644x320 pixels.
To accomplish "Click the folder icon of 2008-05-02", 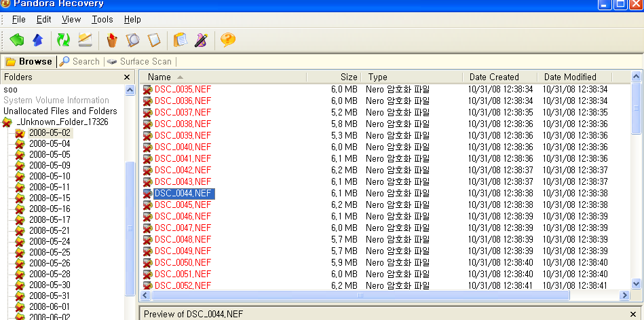I will [x=20, y=133].
